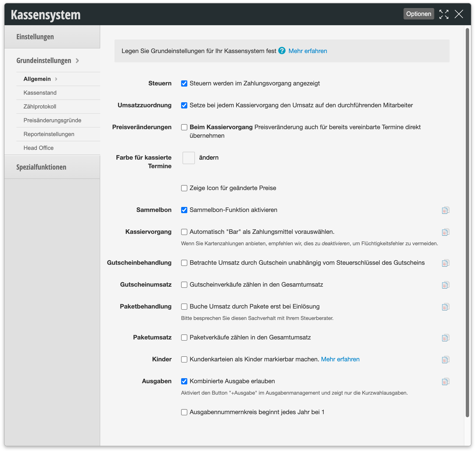The height and width of the screenshot is (451, 476).
Task: Click the copy icon in the Sammelbon row
Action: pyautogui.click(x=446, y=210)
